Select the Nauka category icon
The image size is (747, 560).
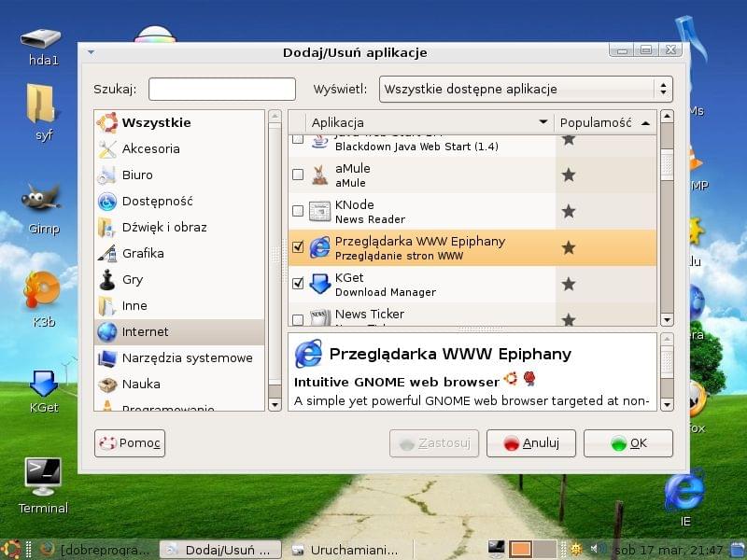pyautogui.click(x=106, y=385)
